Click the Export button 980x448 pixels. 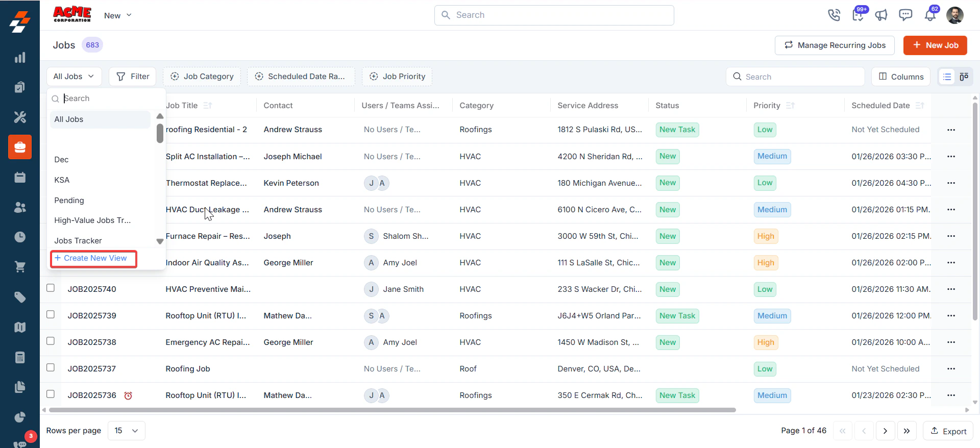click(948, 431)
